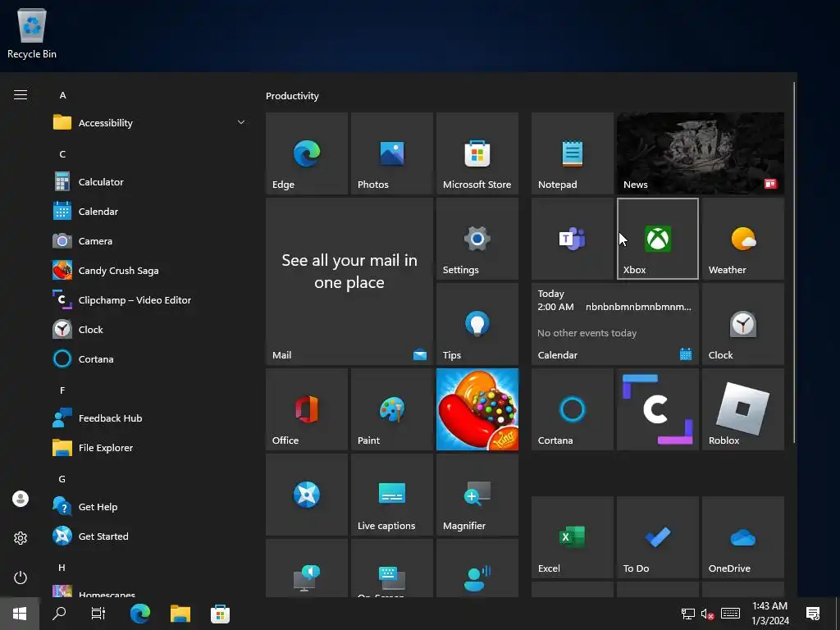The image size is (840, 630).
Task: Open the user account menu
Action: pos(21,499)
